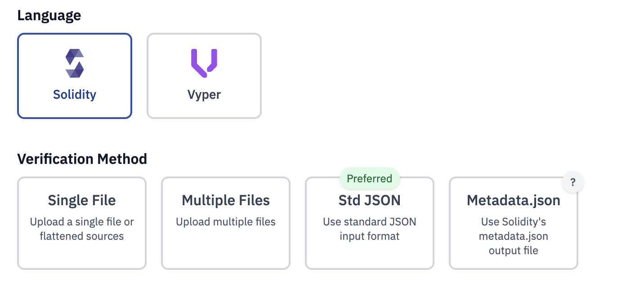Click the purple Vyper language icon
This screenshot has width=644, height=282.
coord(204,63)
